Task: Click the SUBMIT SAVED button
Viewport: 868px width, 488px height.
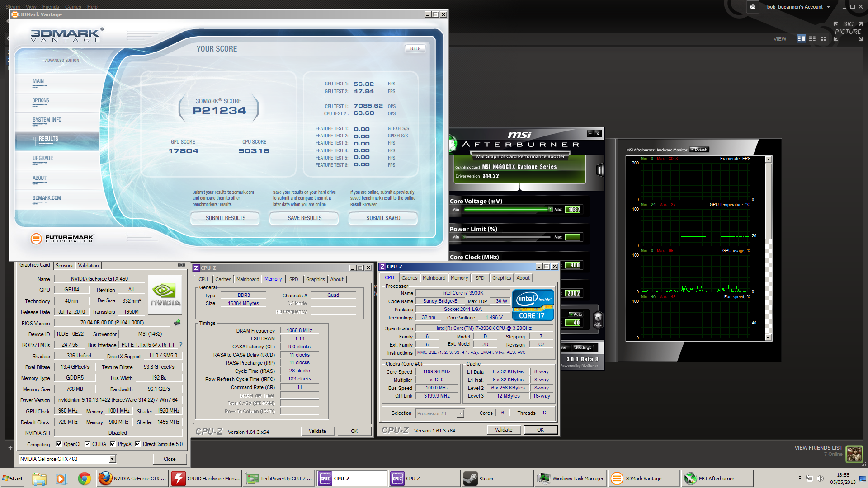Action: click(383, 218)
